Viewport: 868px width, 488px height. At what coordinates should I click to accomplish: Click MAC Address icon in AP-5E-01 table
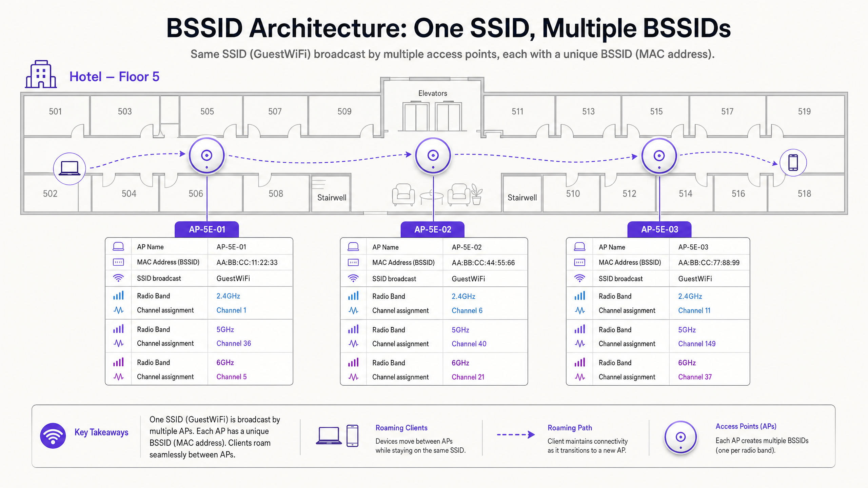coord(118,262)
